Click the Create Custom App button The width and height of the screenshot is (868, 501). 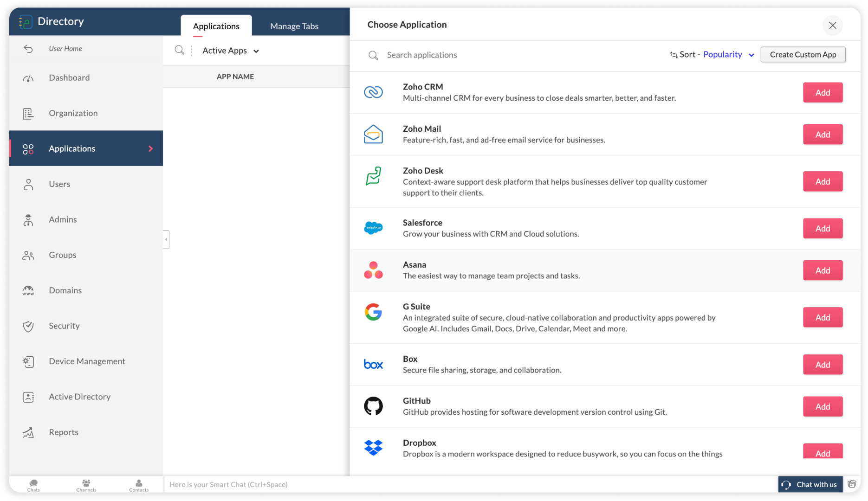[x=803, y=55]
